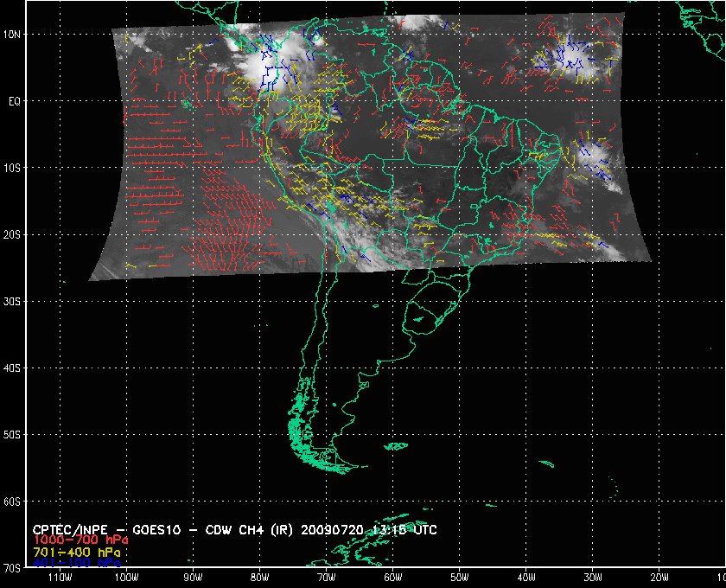Viewport: 726px width, 588px height.
Task: Click the 50S latitude axis label
Action: [14, 434]
